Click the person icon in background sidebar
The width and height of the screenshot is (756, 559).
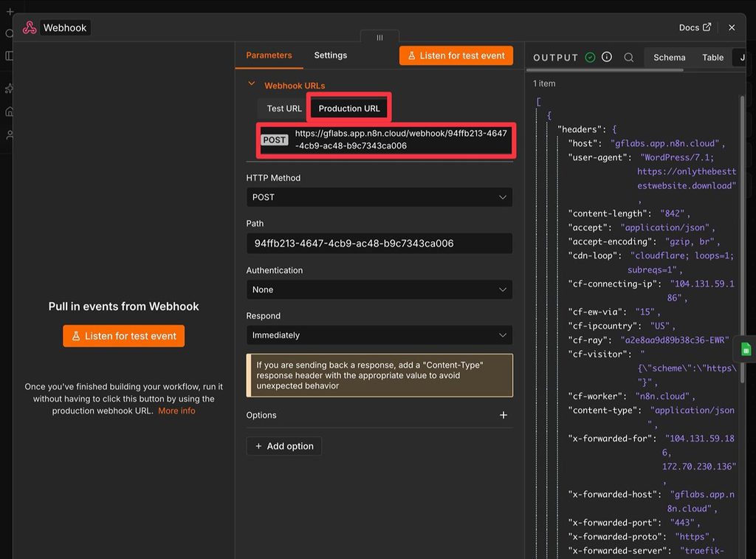click(x=9, y=135)
